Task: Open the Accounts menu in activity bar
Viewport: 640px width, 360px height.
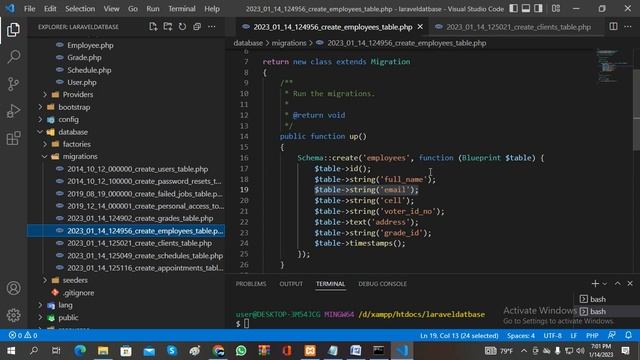Action: click(x=13, y=288)
